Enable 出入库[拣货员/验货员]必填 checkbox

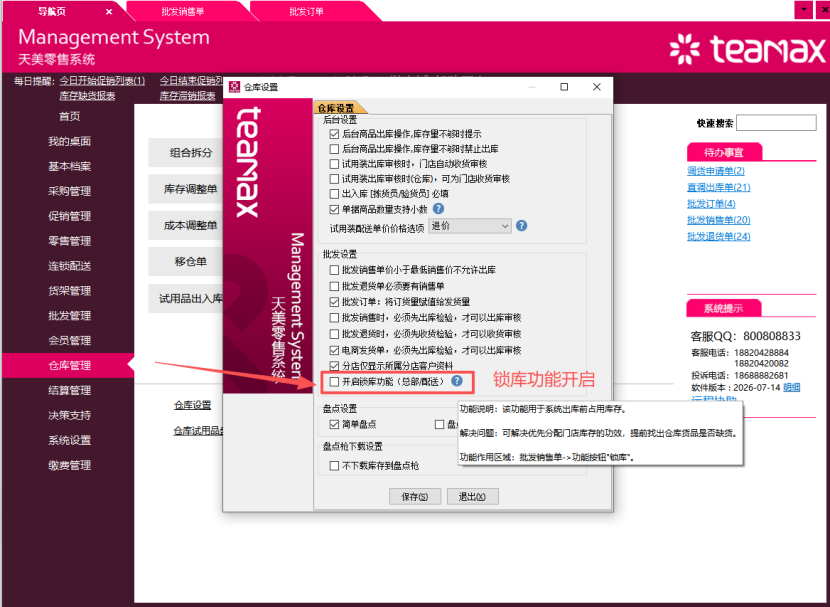(x=334, y=194)
